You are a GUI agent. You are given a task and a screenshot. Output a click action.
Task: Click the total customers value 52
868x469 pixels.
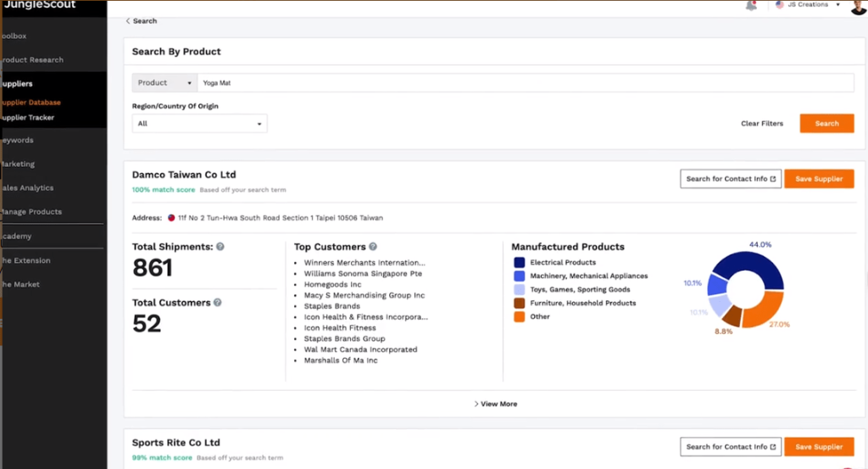[x=147, y=324]
